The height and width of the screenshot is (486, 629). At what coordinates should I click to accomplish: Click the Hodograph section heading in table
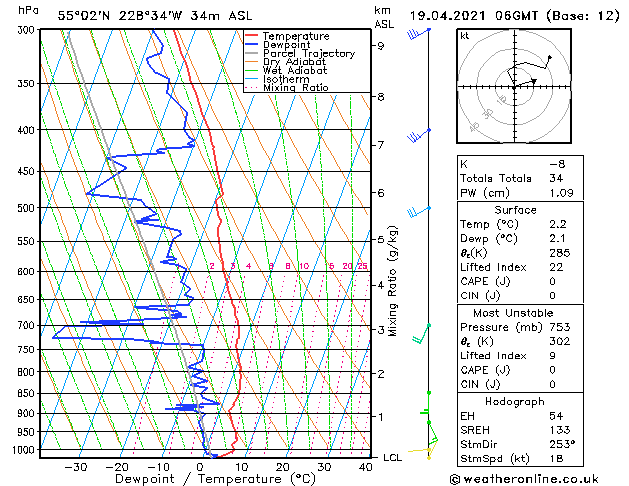pos(515,402)
